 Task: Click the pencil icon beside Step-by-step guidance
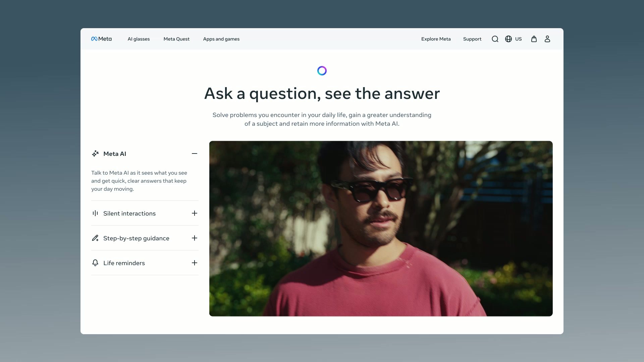(x=95, y=238)
